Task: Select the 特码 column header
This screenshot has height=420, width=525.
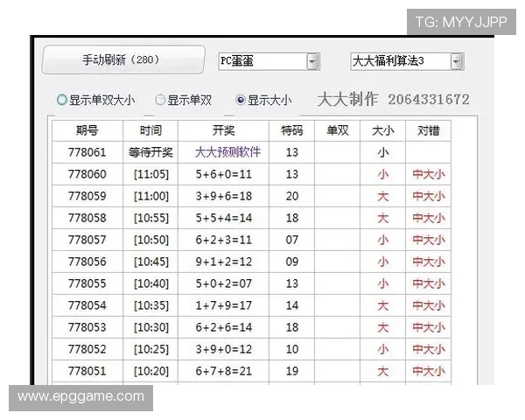Action: (291, 130)
